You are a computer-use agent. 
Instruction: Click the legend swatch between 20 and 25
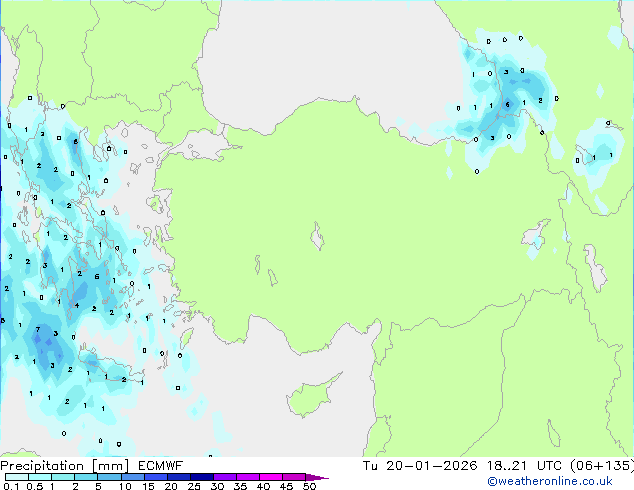coord(179,477)
